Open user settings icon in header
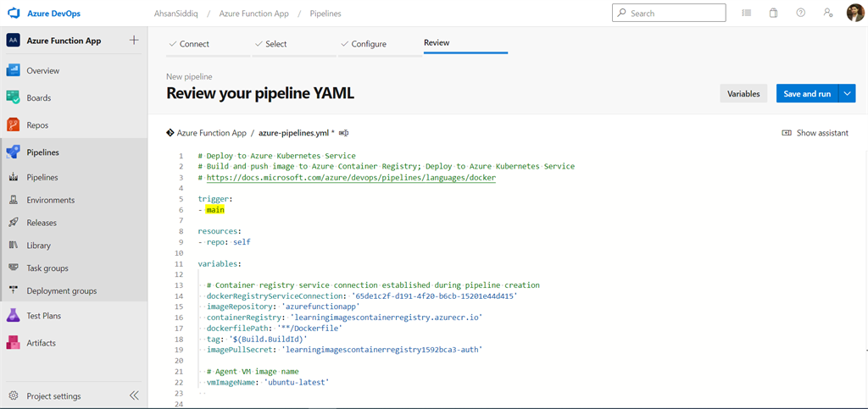The width and height of the screenshot is (868, 409). (827, 13)
